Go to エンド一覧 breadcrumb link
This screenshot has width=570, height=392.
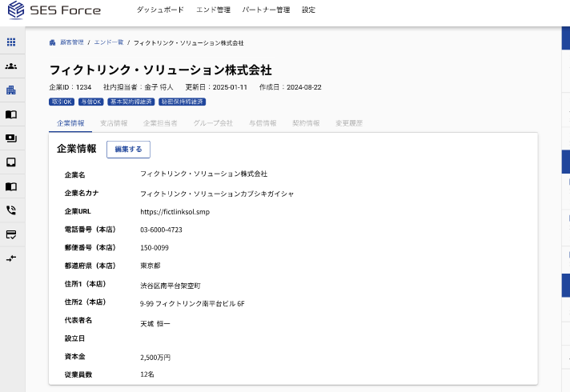coord(109,42)
